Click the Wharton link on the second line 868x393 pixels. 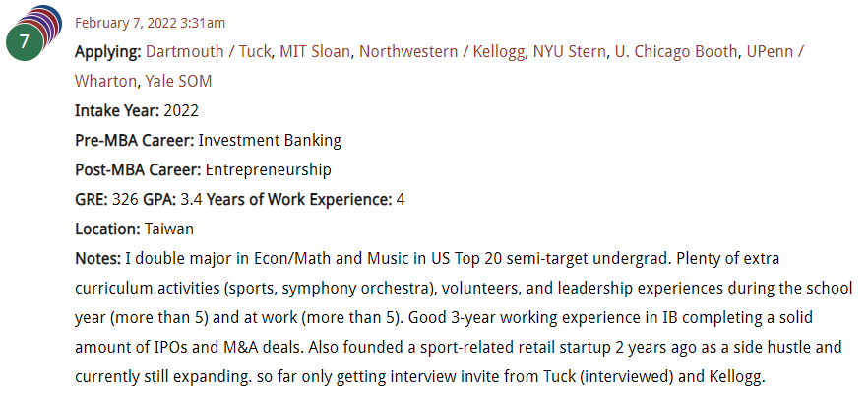point(105,81)
